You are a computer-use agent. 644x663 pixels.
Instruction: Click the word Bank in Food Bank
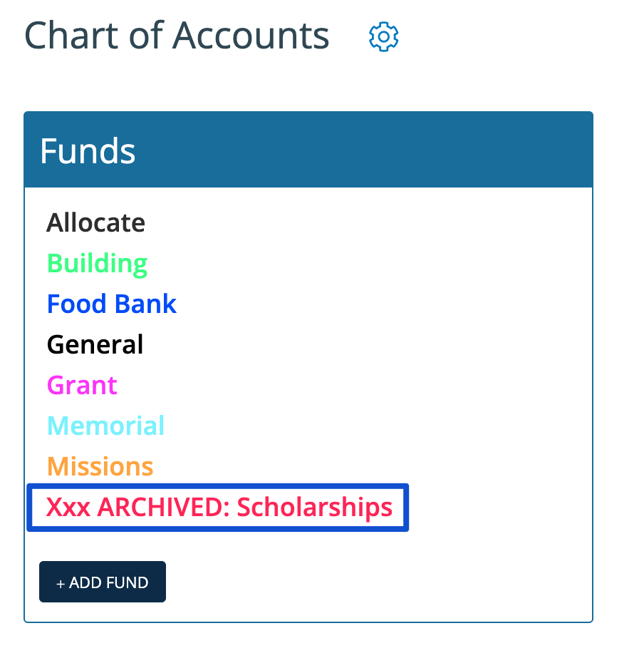145,304
